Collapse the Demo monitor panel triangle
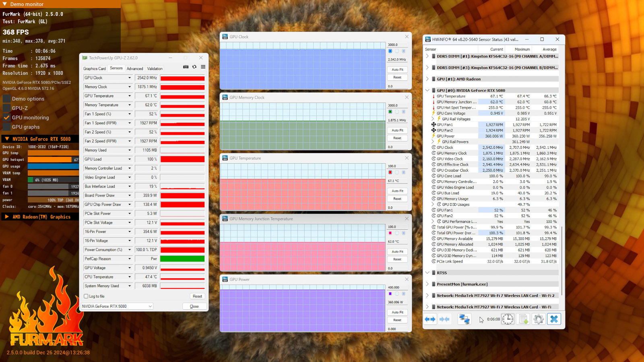Viewport: 644px width, 362px height. point(5,4)
